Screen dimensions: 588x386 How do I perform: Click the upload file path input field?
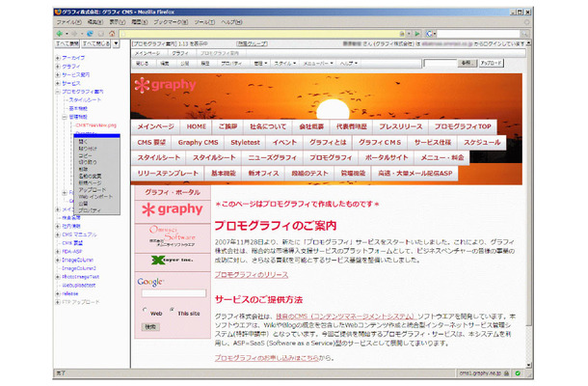click(441, 63)
